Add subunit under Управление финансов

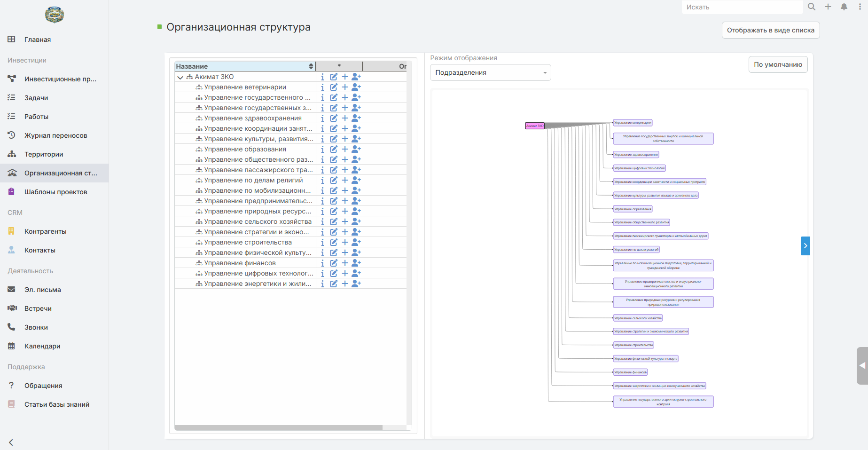coord(345,263)
